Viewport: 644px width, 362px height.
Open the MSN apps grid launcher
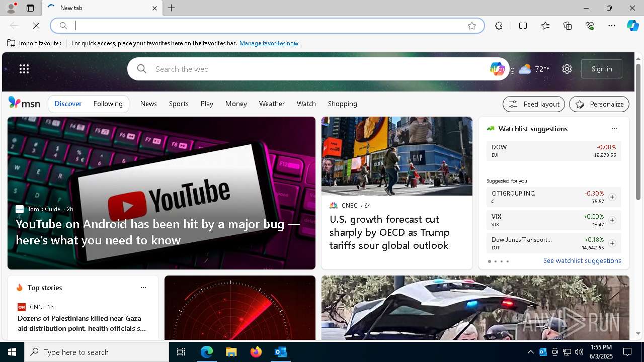[24, 69]
